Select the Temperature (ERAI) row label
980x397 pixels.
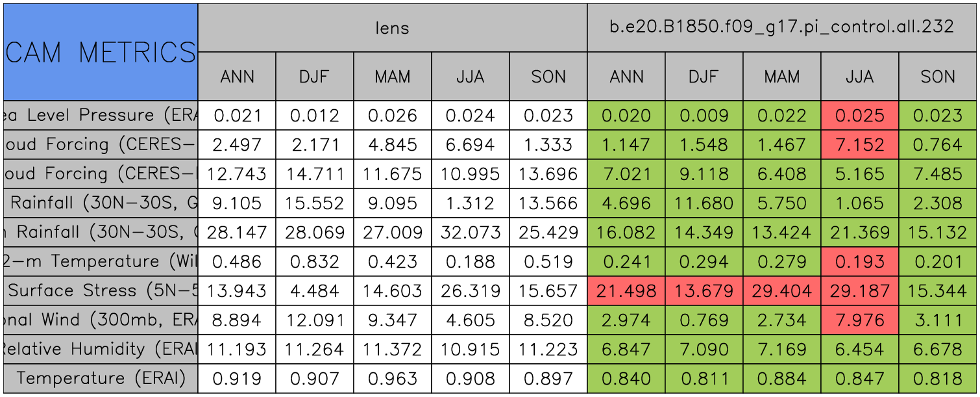pos(100,378)
